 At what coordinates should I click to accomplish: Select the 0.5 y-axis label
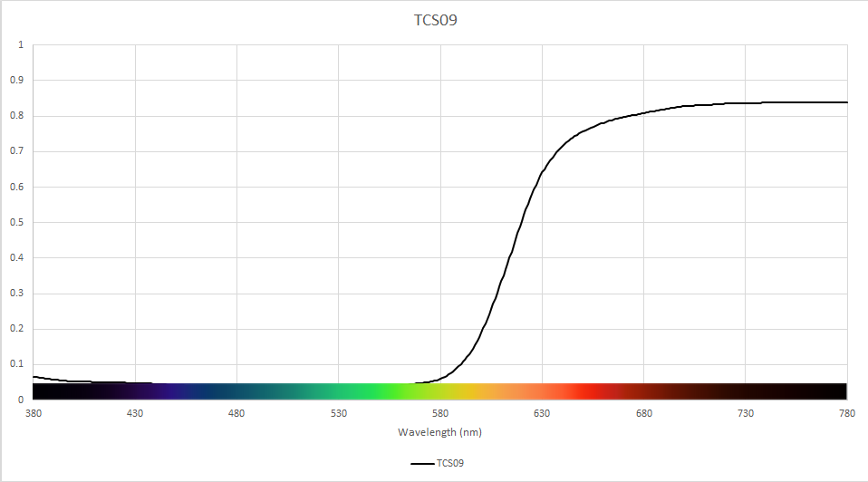[x=17, y=223]
